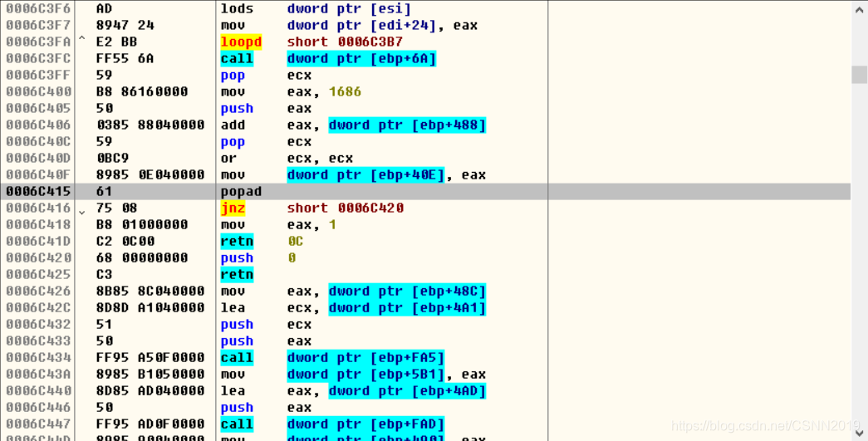Click jump target short 0006C420
This screenshot has height=441, width=868.
(345, 208)
